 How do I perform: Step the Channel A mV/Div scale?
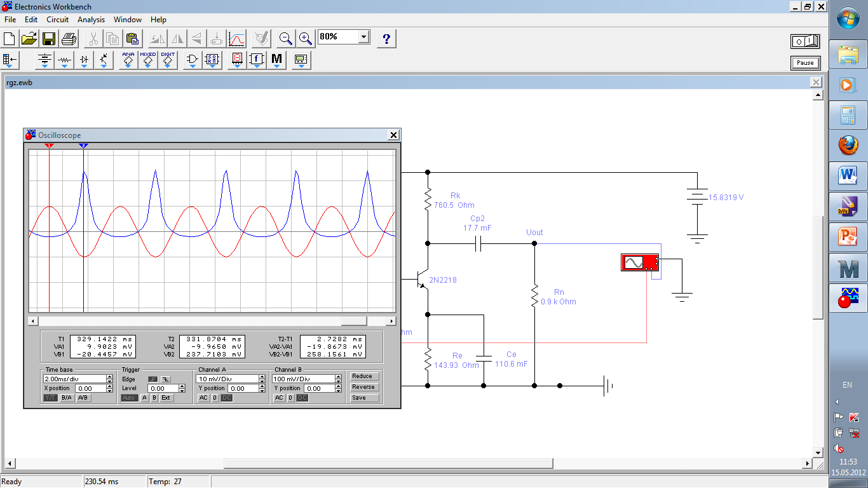pyautogui.click(x=262, y=379)
